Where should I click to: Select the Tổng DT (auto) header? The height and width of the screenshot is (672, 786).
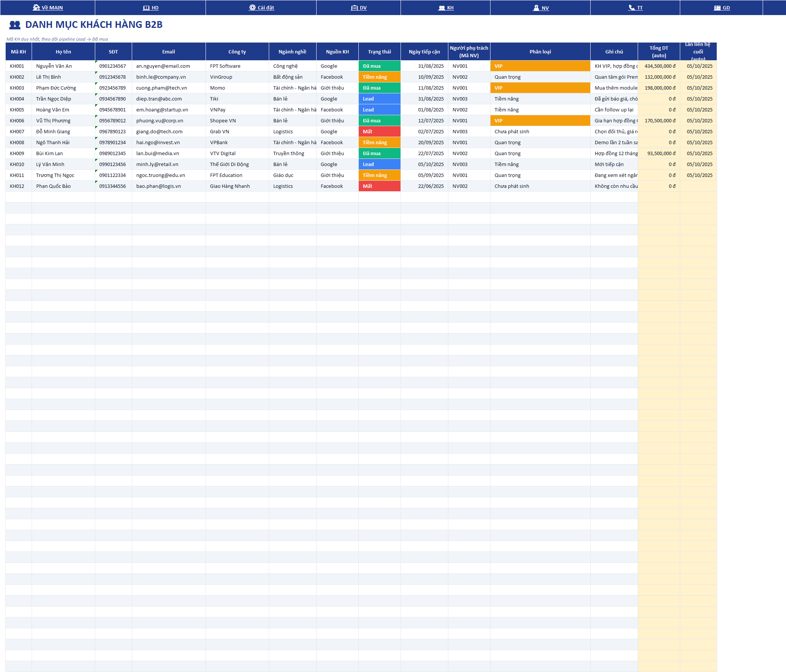659,52
